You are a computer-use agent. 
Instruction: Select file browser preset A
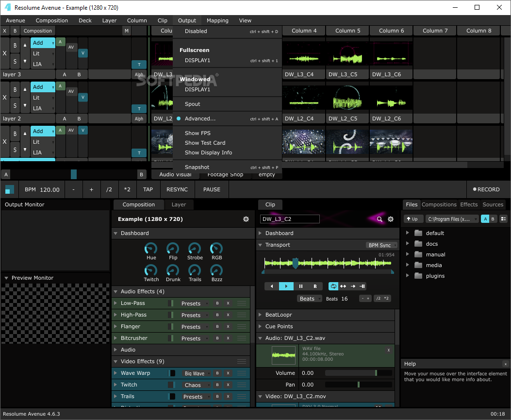click(485, 219)
